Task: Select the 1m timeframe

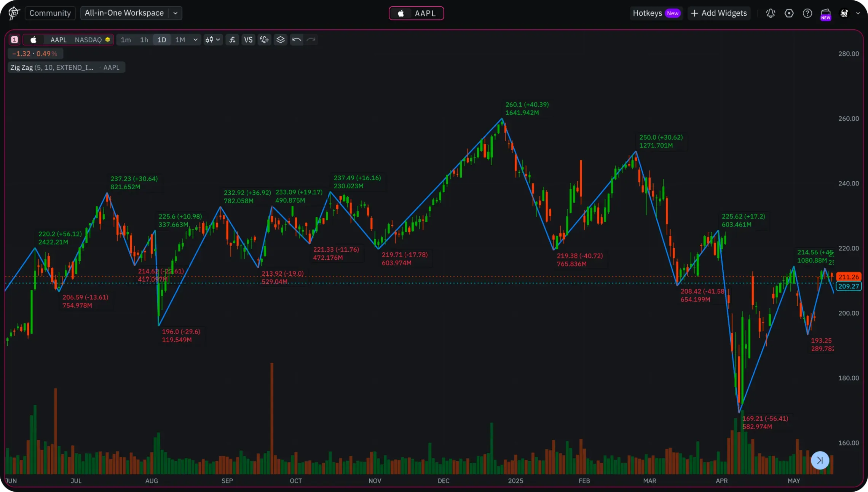Action: [126, 40]
